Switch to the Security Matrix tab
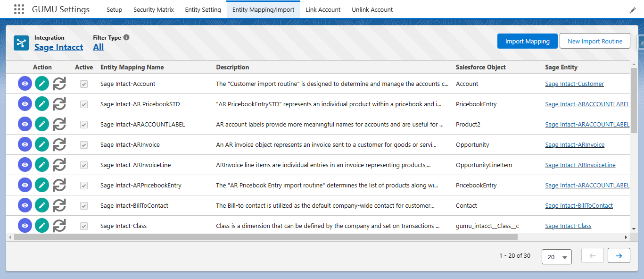Viewport: 644px width, 279px height. click(153, 9)
